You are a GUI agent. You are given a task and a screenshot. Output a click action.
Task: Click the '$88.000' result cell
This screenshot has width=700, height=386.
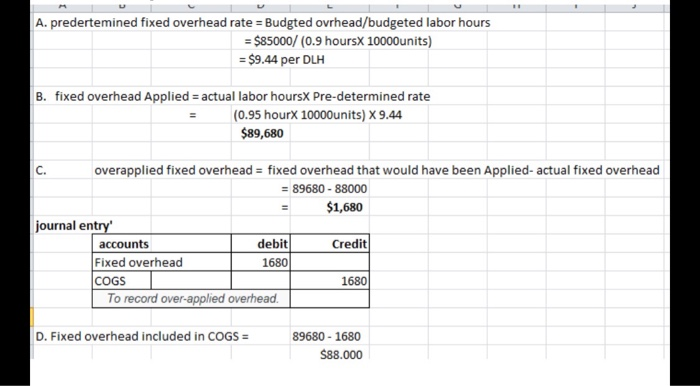point(341,354)
